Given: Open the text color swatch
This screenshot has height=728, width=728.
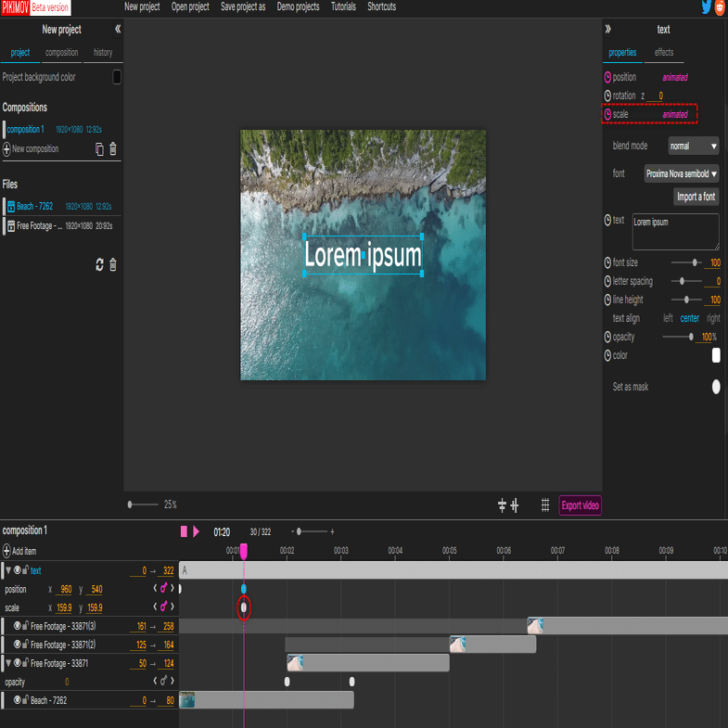Looking at the screenshot, I should coord(716,355).
